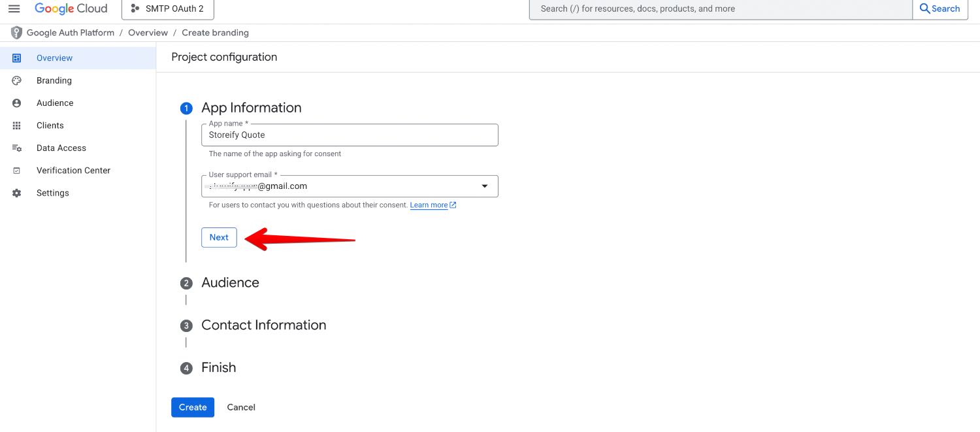Open the hamburger navigation menu
Image resolution: width=980 pixels, height=432 pixels.
pyautogui.click(x=14, y=8)
